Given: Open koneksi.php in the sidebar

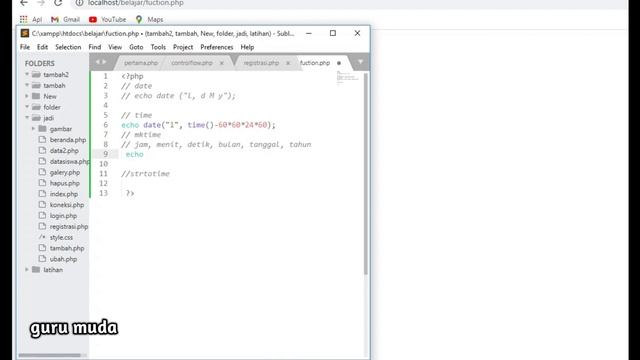Looking at the screenshot, I should click(67, 205).
